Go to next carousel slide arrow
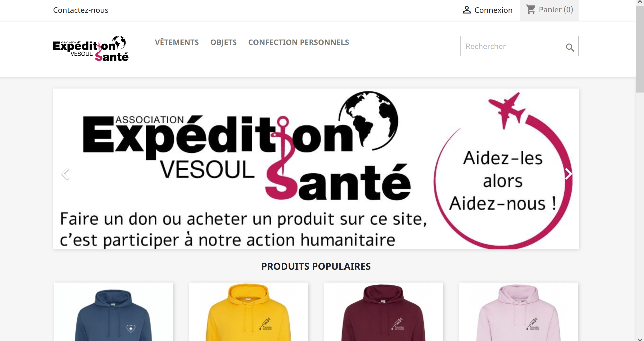Viewport: 644px width, 341px height. click(568, 174)
